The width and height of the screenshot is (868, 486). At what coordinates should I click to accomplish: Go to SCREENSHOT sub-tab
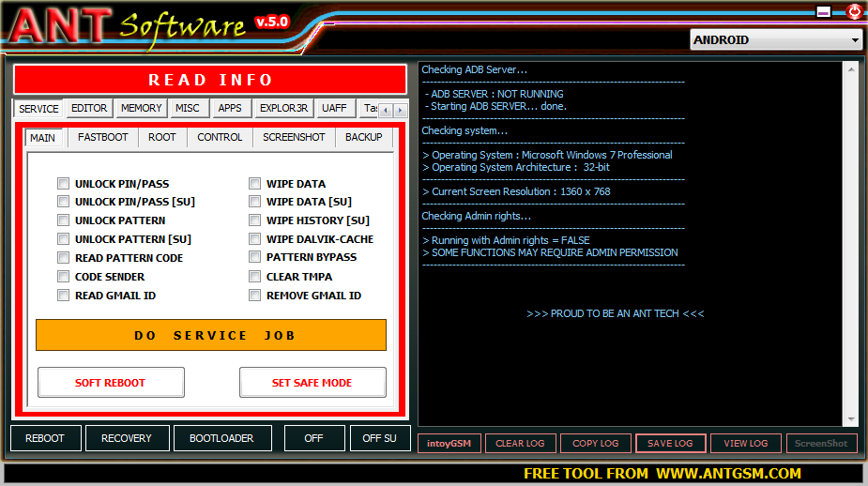click(x=294, y=137)
